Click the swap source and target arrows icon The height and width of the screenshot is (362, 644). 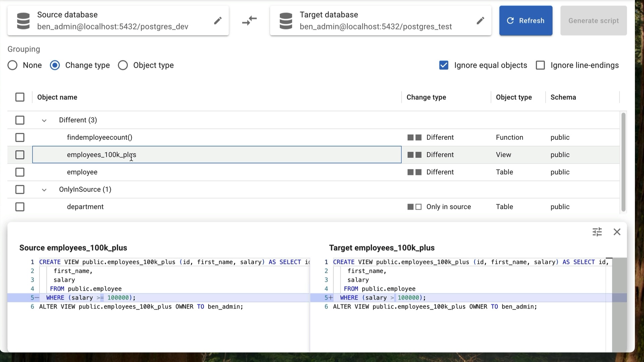click(x=249, y=20)
